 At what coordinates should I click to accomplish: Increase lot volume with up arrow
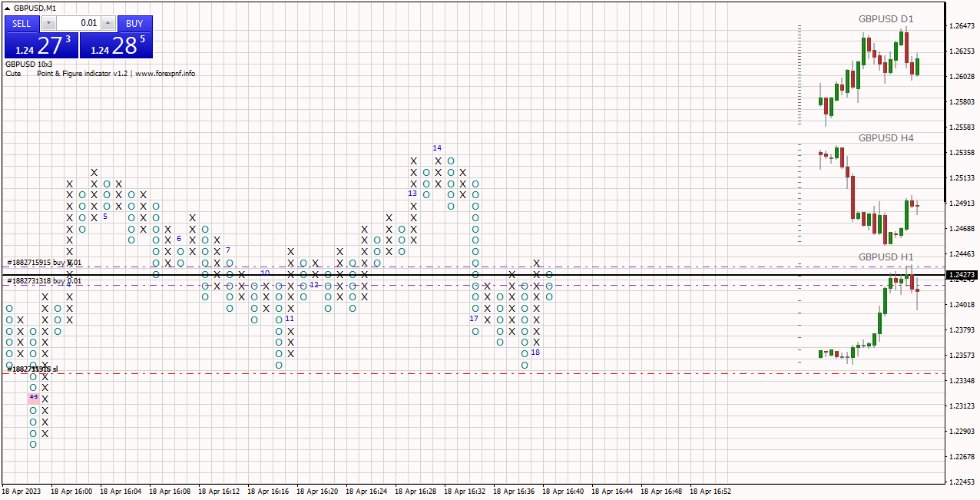108,24
